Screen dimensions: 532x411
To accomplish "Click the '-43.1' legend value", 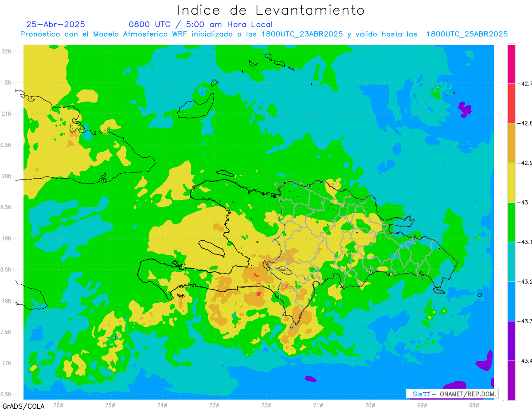I will pyautogui.click(x=525, y=242).
